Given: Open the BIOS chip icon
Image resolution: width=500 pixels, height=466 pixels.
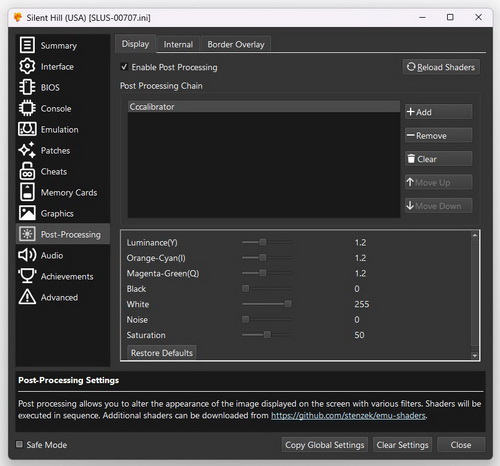Looking at the screenshot, I should [x=27, y=87].
